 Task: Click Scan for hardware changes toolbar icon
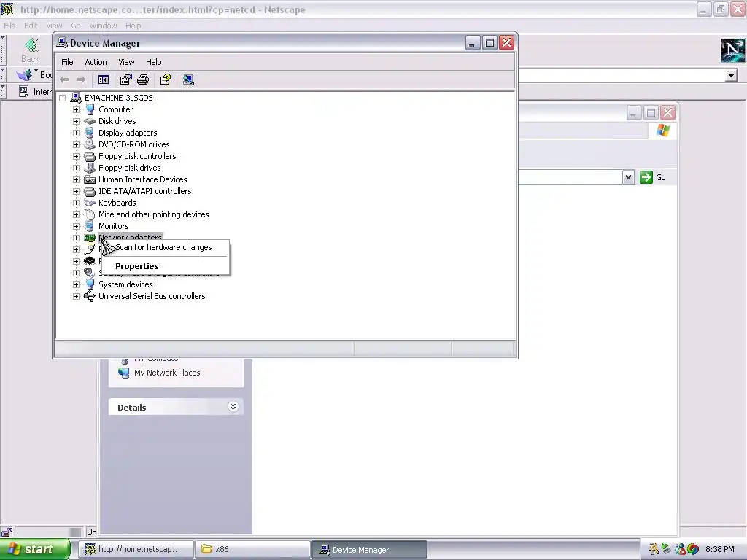click(188, 80)
